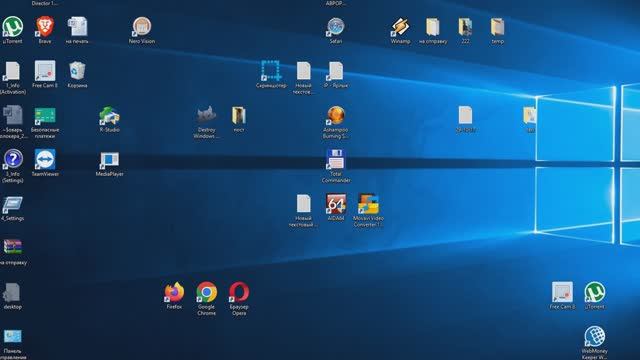640x360 pixels.
Task: Open the «Панель управления» control panel icon
Action: point(12,337)
